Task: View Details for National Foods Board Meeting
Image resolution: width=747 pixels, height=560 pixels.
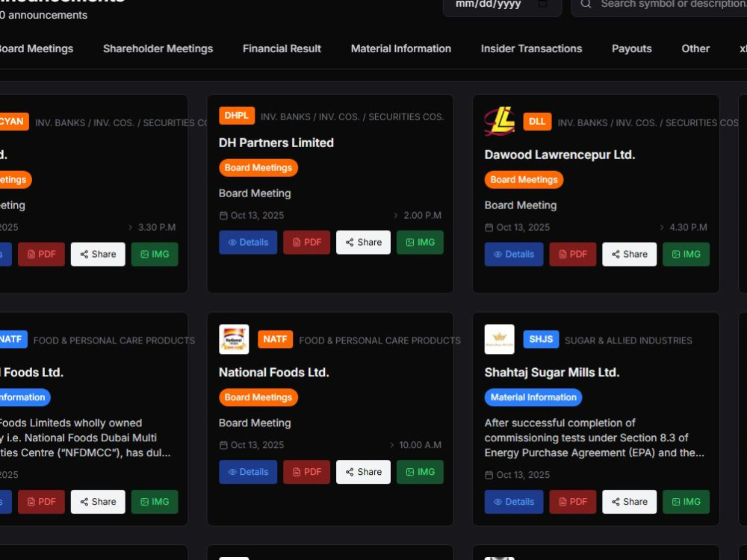Action: [x=248, y=472]
